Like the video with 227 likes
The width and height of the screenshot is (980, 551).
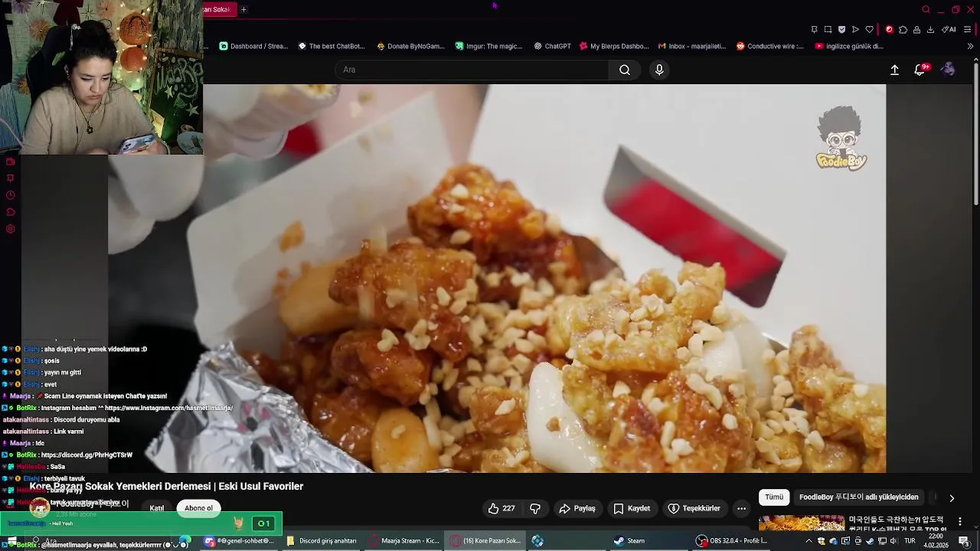(501, 508)
